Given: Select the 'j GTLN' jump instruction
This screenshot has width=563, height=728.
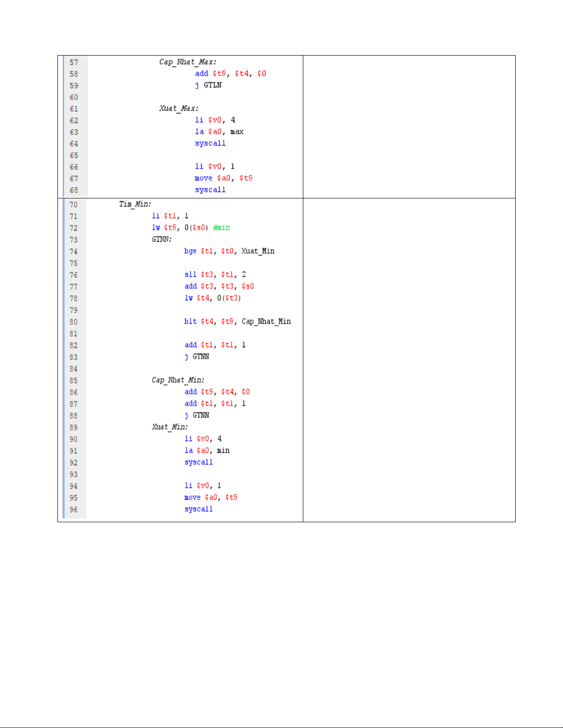Looking at the screenshot, I should 208,85.
